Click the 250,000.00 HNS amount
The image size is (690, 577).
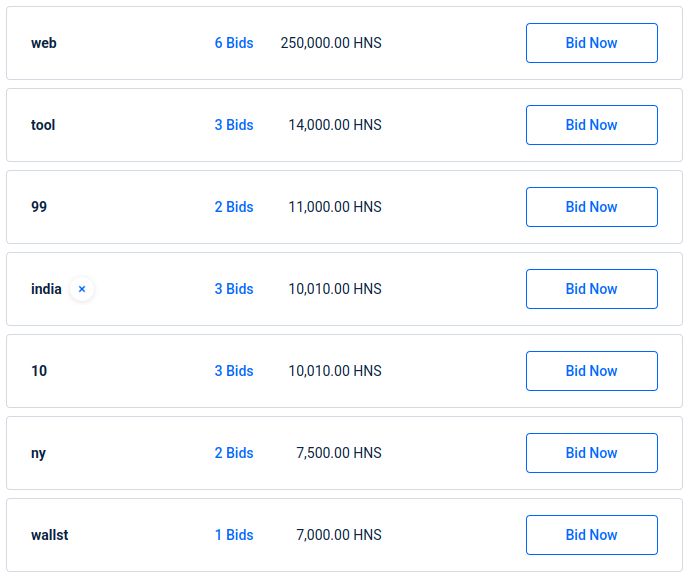coord(331,43)
